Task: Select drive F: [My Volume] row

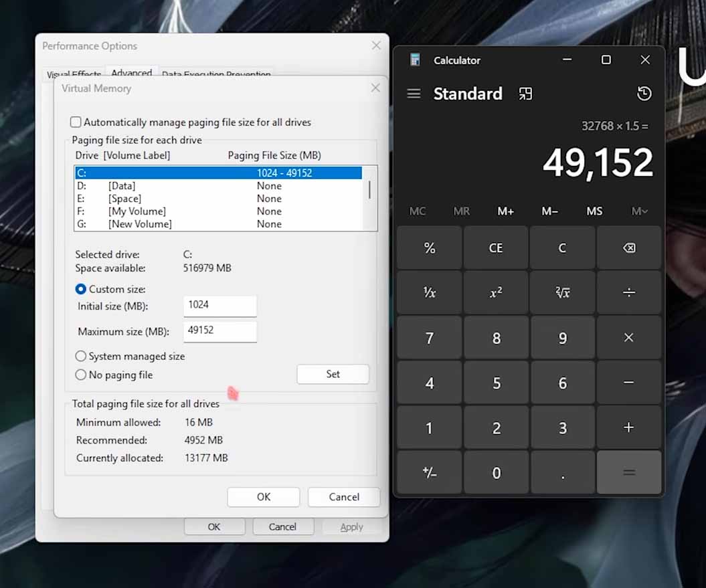Action: tap(218, 211)
